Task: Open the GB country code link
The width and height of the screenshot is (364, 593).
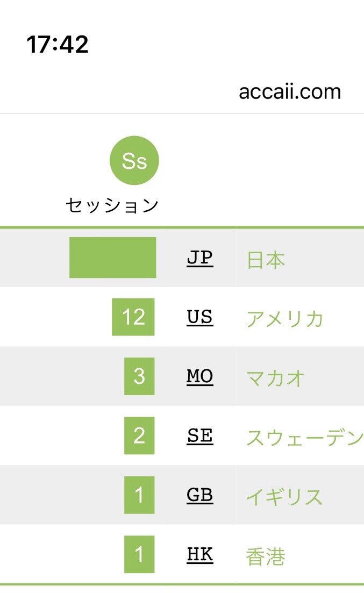Action: [200, 495]
